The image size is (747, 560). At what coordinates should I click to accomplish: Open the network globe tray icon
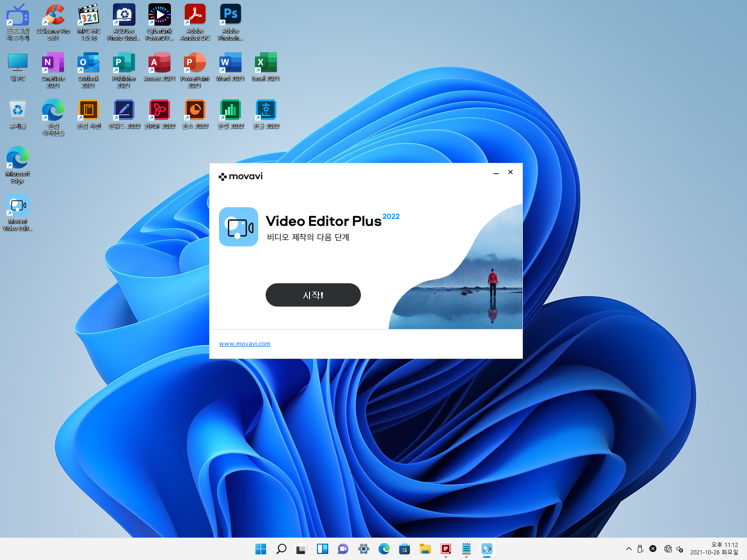(668, 549)
